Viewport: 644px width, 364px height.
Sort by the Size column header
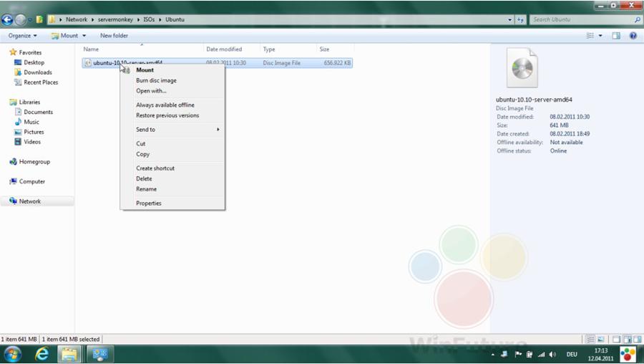click(324, 49)
